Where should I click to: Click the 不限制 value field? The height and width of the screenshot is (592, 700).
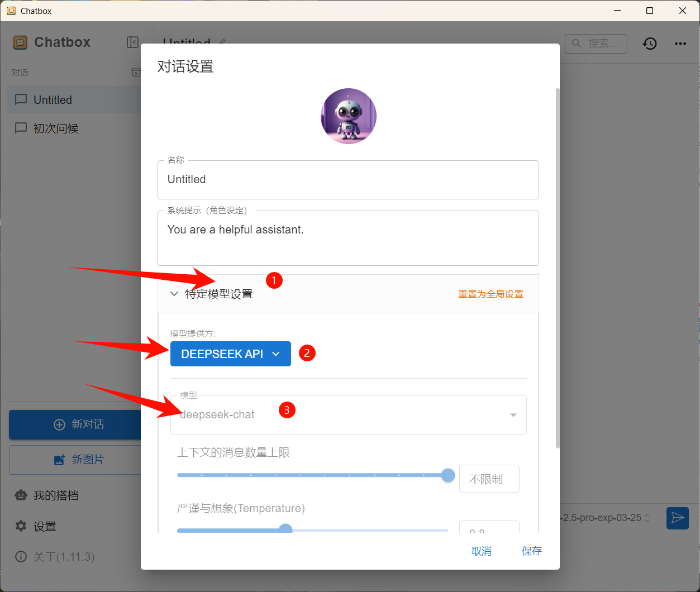489,479
